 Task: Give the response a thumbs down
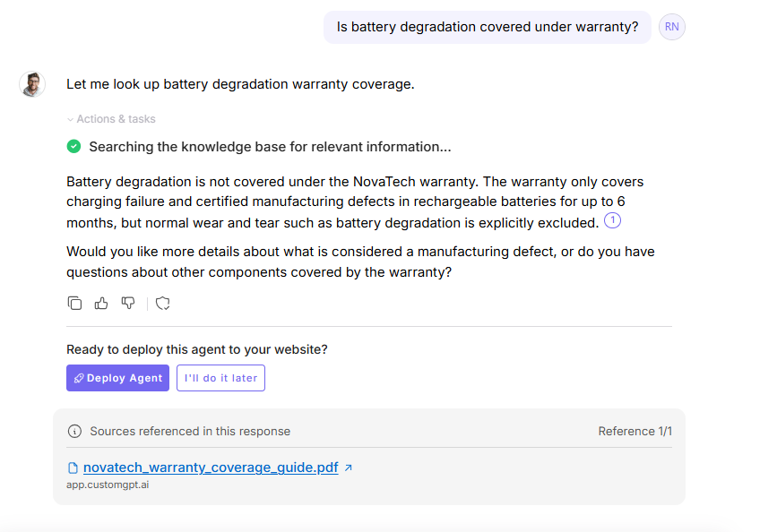tap(128, 303)
